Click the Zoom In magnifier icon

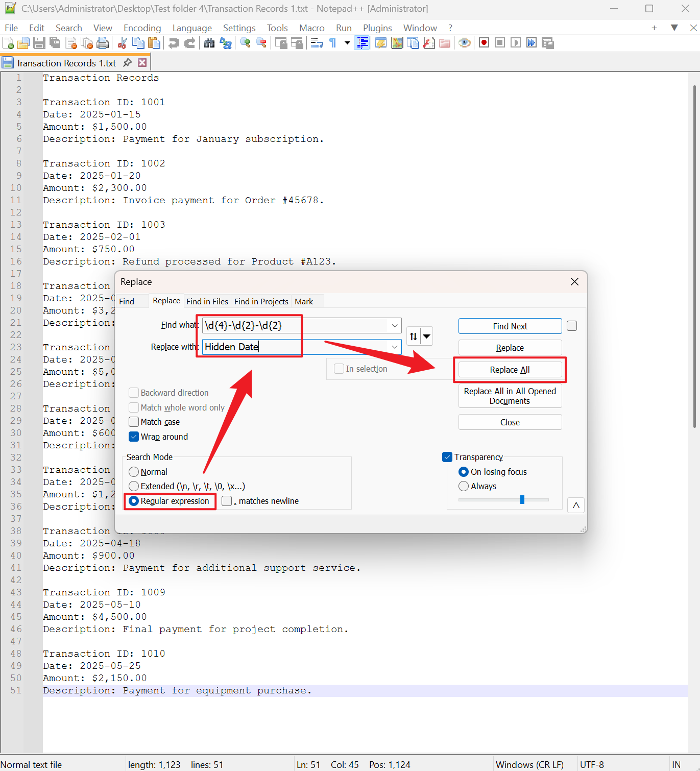click(245, 43)
